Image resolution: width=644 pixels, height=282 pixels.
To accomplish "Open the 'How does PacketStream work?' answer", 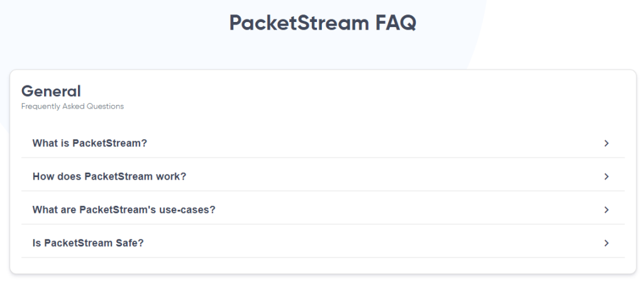I will pos(109,176).
